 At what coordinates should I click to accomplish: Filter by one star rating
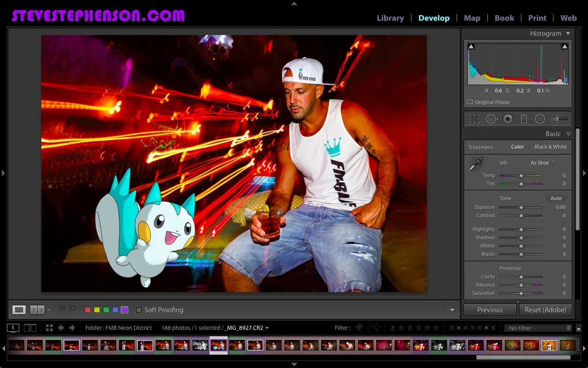pos(401,328)
